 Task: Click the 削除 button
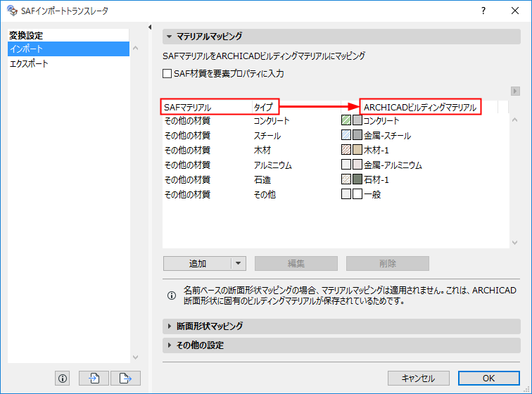(x=388, y=263)
